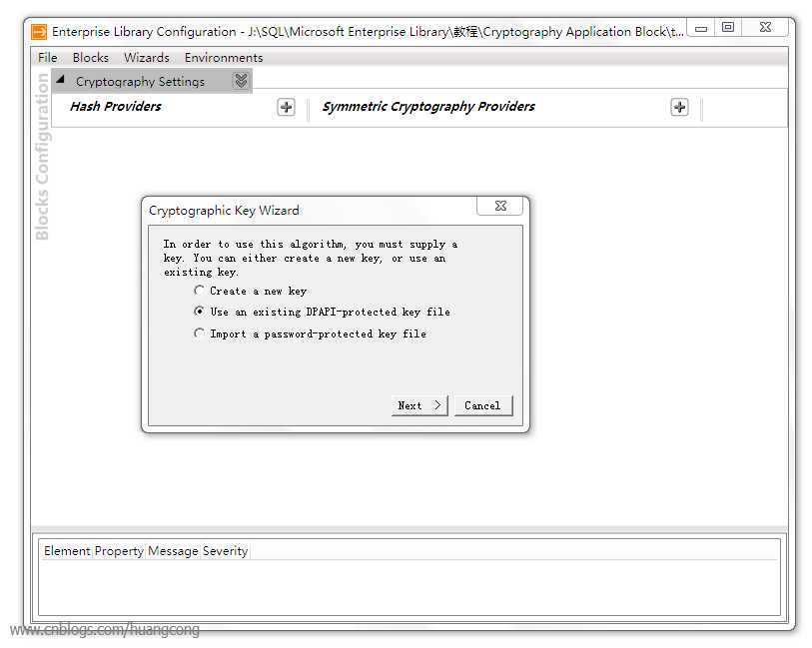The width and height of the screenshot is (812, 648).
Task: Click the Enterprise Library app icon
Action: pyautogui.click(x=39, y=32)
